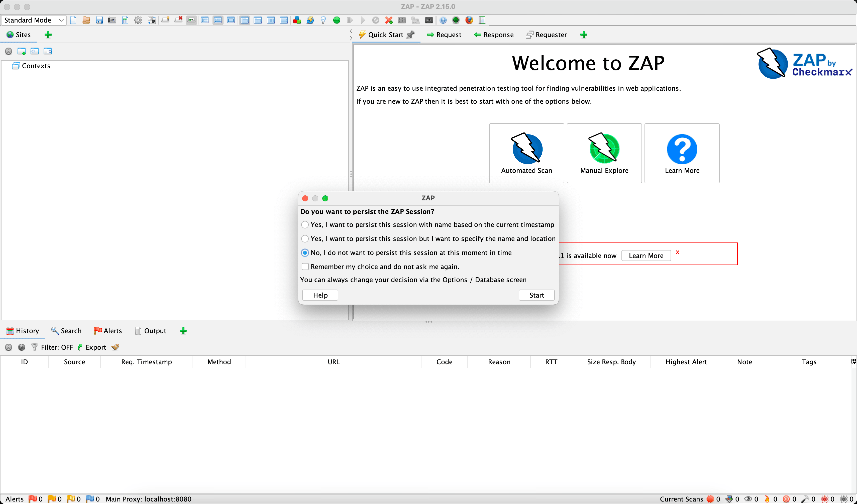Click the eye passive scan status icon
This screenshot has width=857, height=504.
point(748,499)
